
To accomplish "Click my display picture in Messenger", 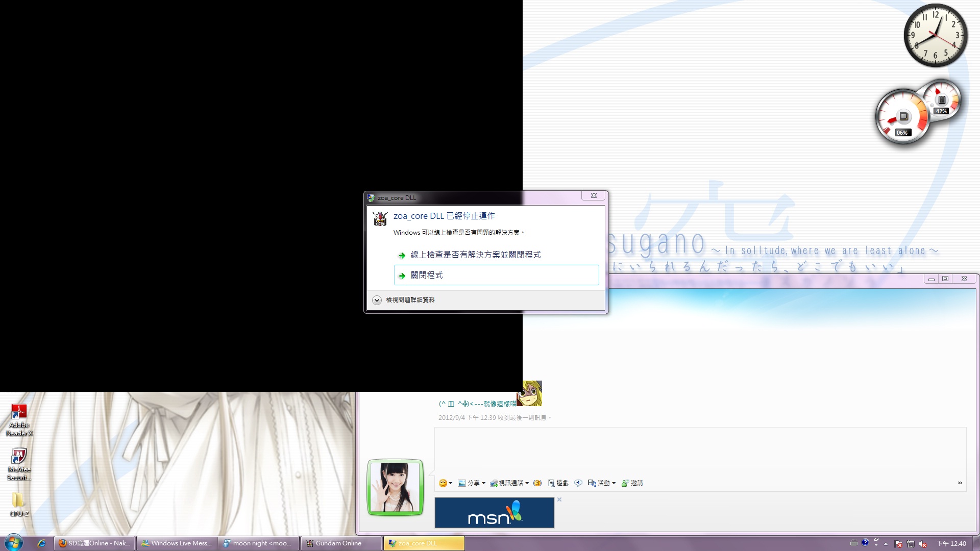I will 395,487.
